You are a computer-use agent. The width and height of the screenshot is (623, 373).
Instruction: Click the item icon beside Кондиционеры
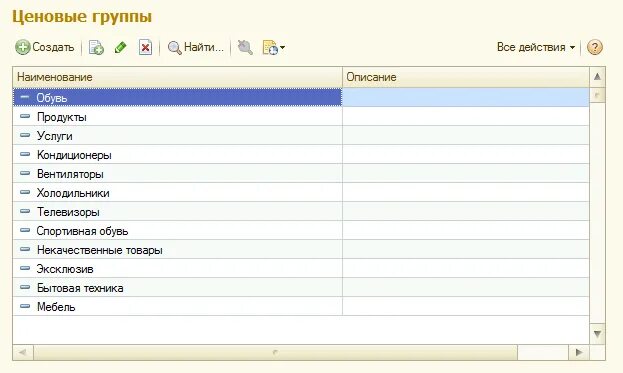(25, 154)
